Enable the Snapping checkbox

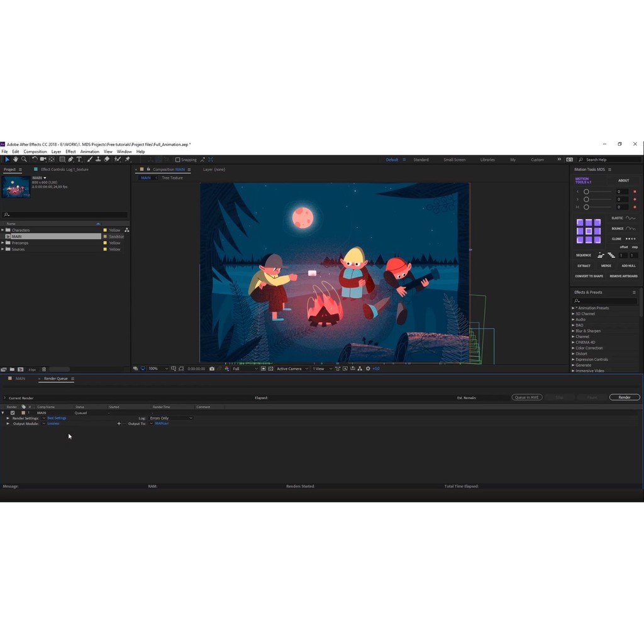point(178,160)
